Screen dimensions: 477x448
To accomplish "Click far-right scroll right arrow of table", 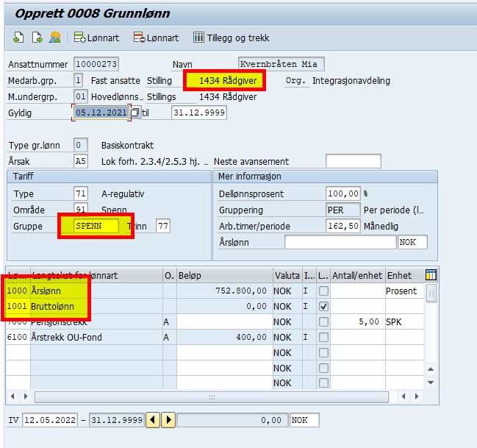I will coord(417,397).
